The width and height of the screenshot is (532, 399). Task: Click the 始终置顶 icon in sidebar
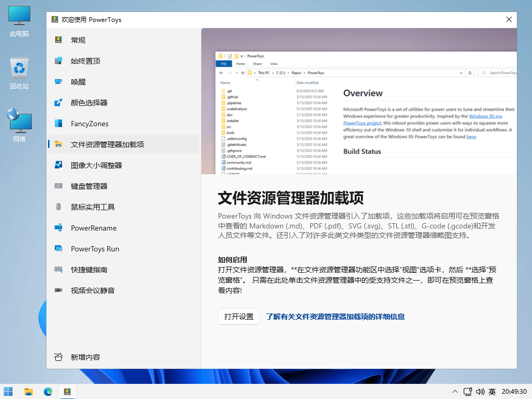coord(58,61)
